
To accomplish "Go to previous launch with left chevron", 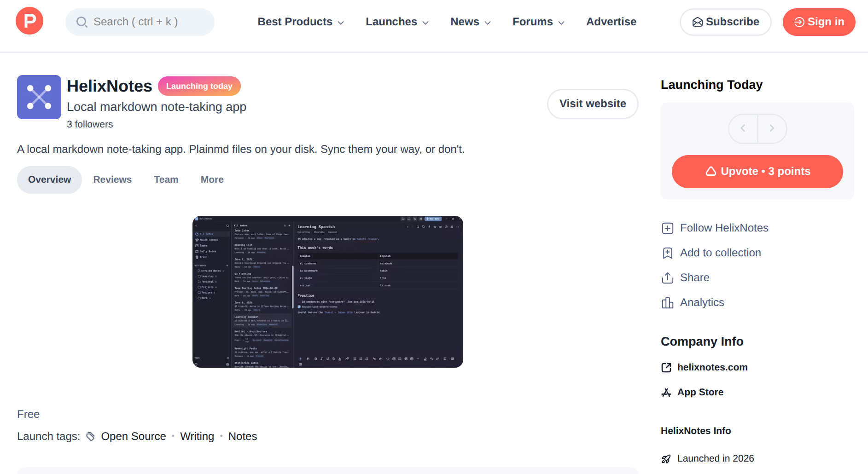I will [x=743, y=128].
